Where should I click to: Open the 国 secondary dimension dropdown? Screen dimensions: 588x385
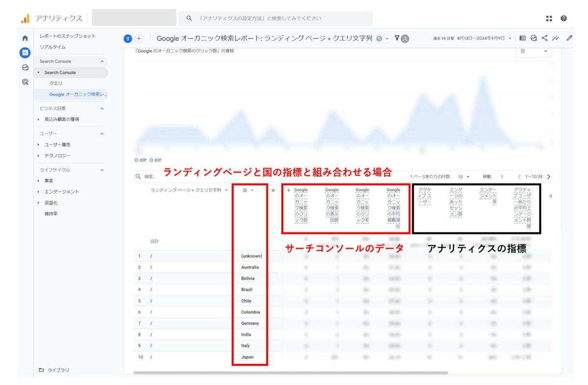click(x=252, y=190)
